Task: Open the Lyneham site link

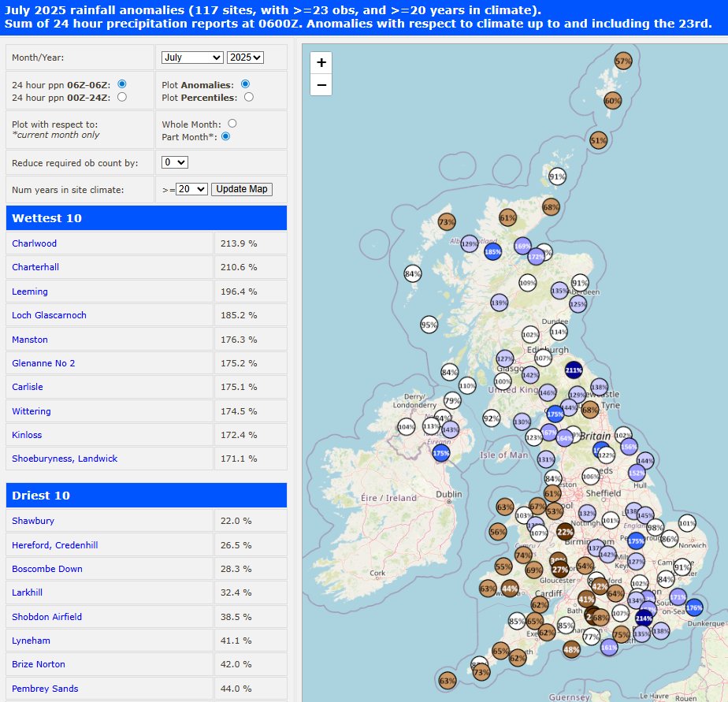Action: [31, 641]
